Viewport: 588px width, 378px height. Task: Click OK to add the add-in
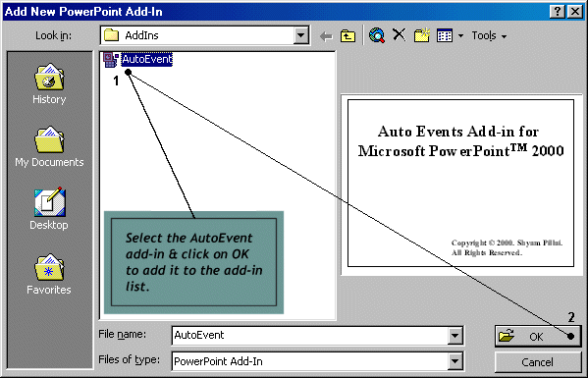point(538,336)
